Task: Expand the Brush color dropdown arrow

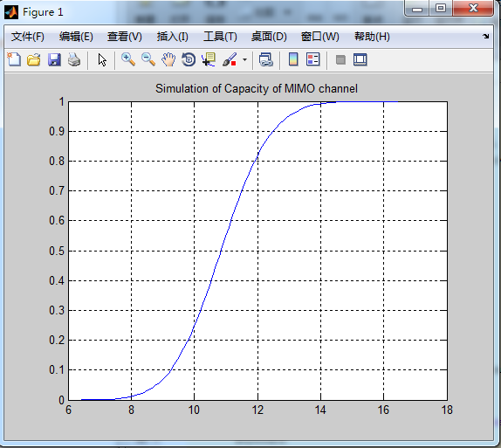Action: [244, 59]
